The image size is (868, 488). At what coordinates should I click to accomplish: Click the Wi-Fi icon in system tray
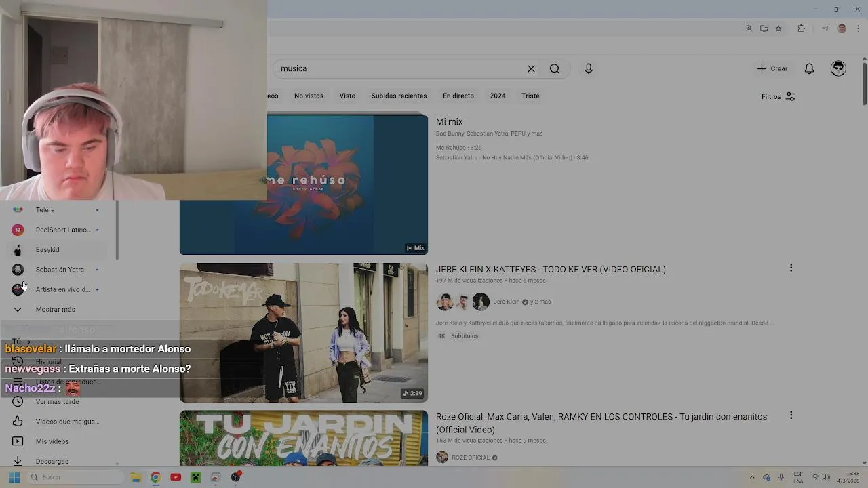(x=815, y=478)
